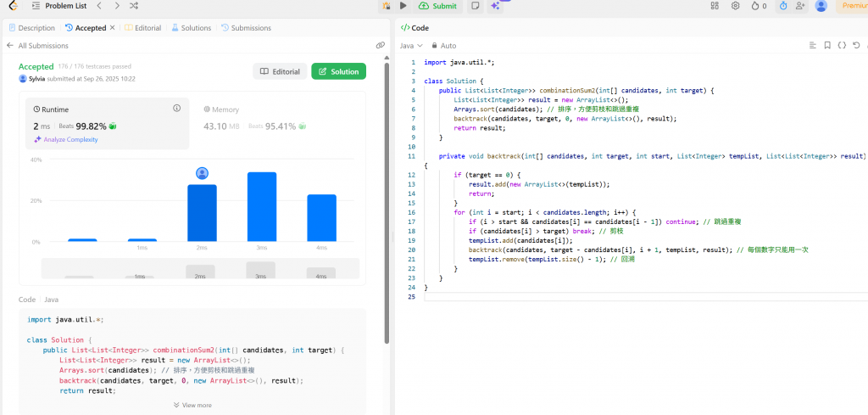Click the Auto mode label
Screen dimensions: 868x415
point(448,46)
